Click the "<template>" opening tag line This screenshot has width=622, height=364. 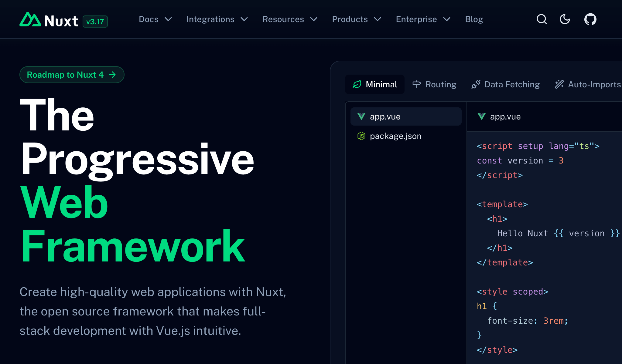[x=502, y=204]
